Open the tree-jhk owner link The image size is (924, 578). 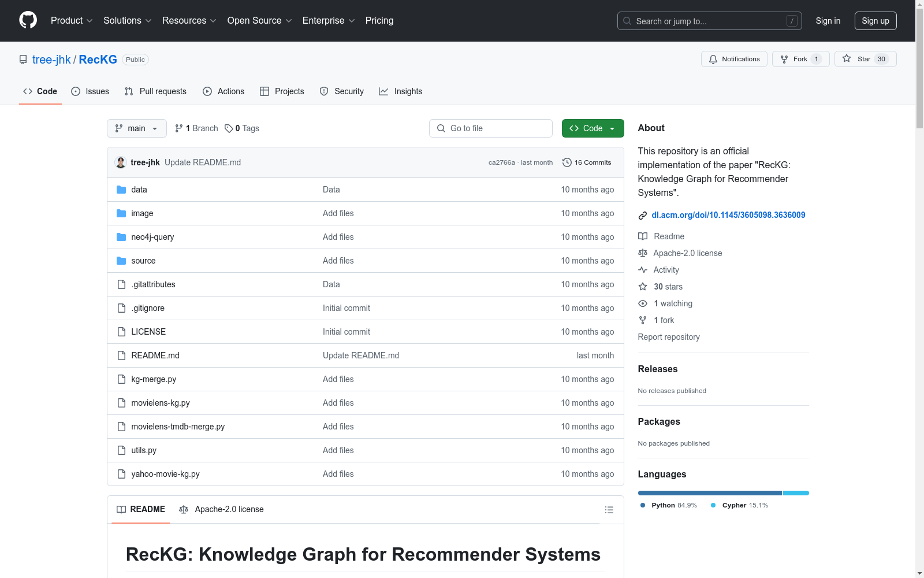[51, 60]
